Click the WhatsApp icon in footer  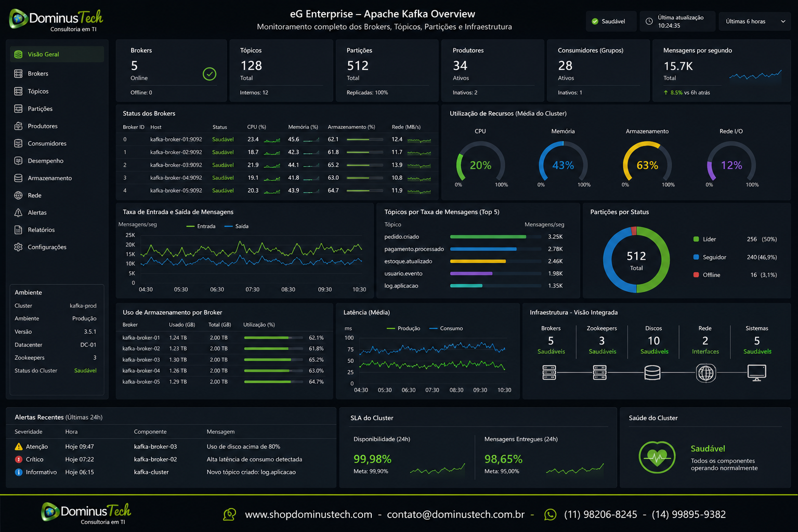pos(550,514)
